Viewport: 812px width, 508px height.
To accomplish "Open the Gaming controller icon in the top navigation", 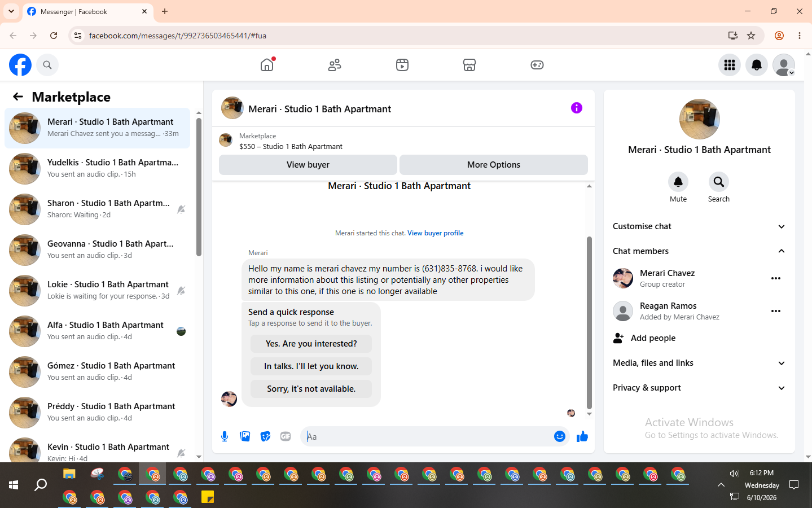I will [537, 65].
